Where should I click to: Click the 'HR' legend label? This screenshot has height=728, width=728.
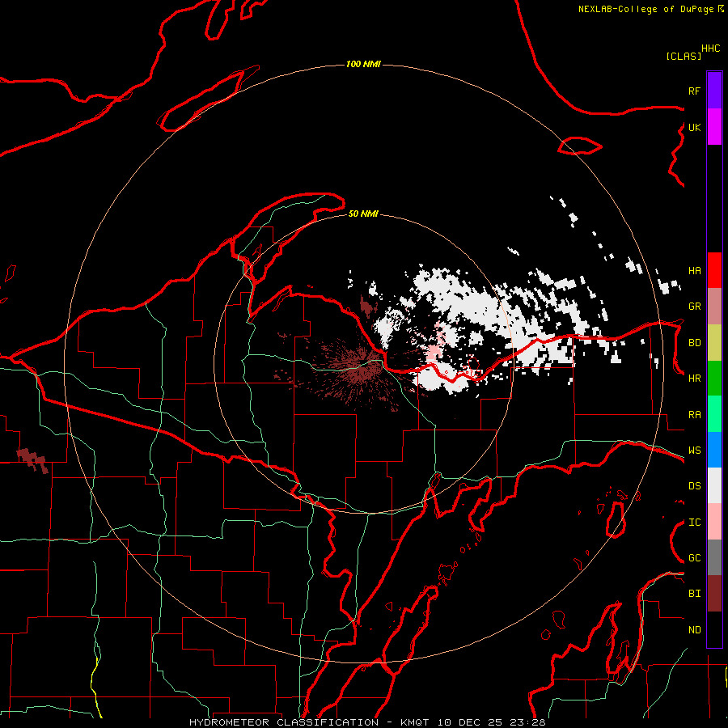(694, 379)
